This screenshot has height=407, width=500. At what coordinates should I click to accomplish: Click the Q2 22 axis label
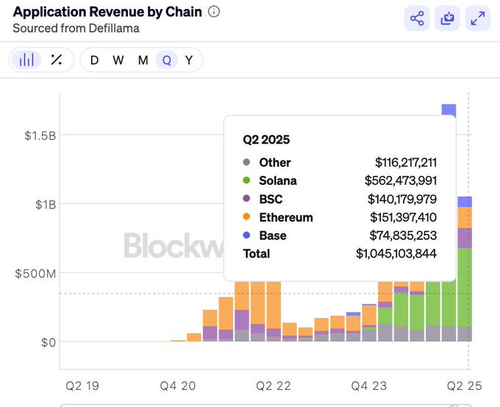point(273,386)
